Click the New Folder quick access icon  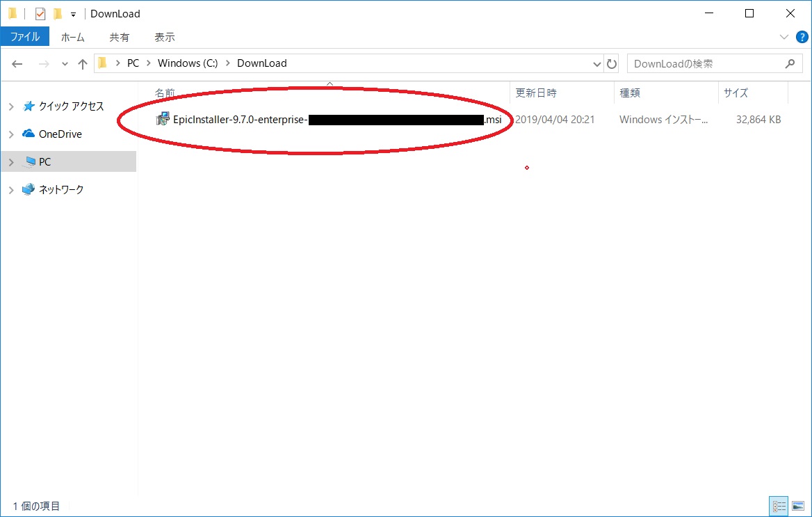[x=58, y=14]
